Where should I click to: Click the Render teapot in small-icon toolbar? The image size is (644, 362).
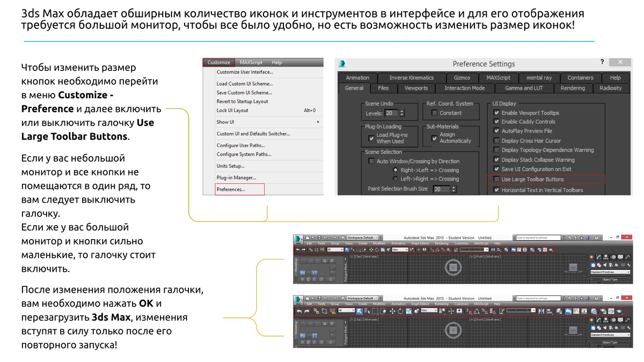551,250
